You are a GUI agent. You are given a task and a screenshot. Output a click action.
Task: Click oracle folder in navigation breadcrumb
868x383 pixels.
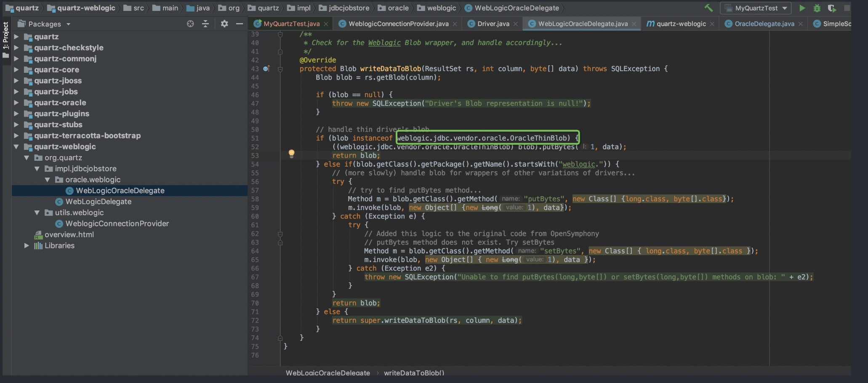point(393,8)
